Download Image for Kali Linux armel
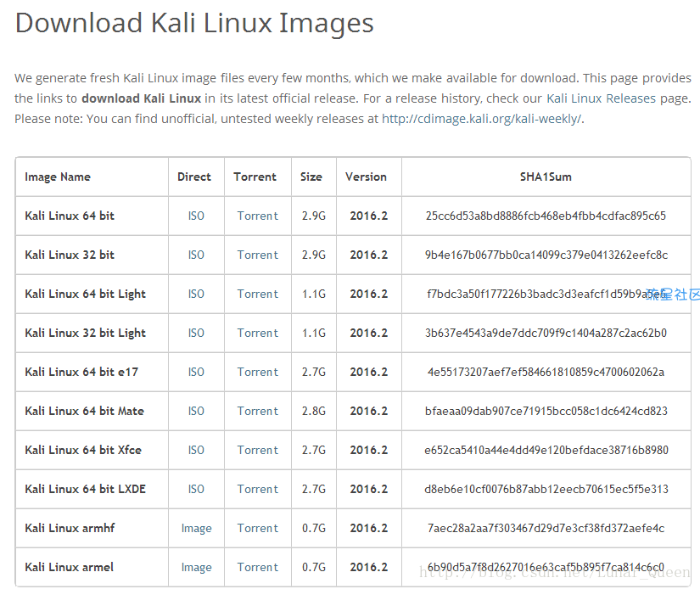700x589 pixels. pos(197,567)
